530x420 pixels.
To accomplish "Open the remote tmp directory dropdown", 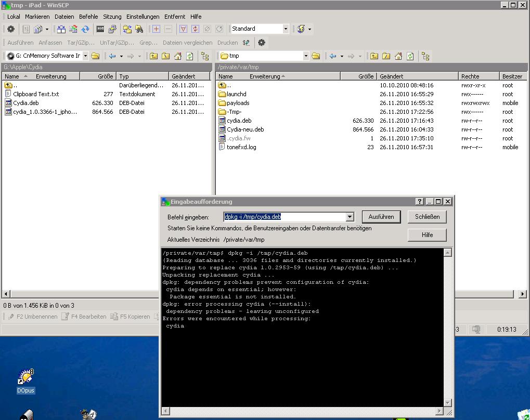I will [305, 56].
